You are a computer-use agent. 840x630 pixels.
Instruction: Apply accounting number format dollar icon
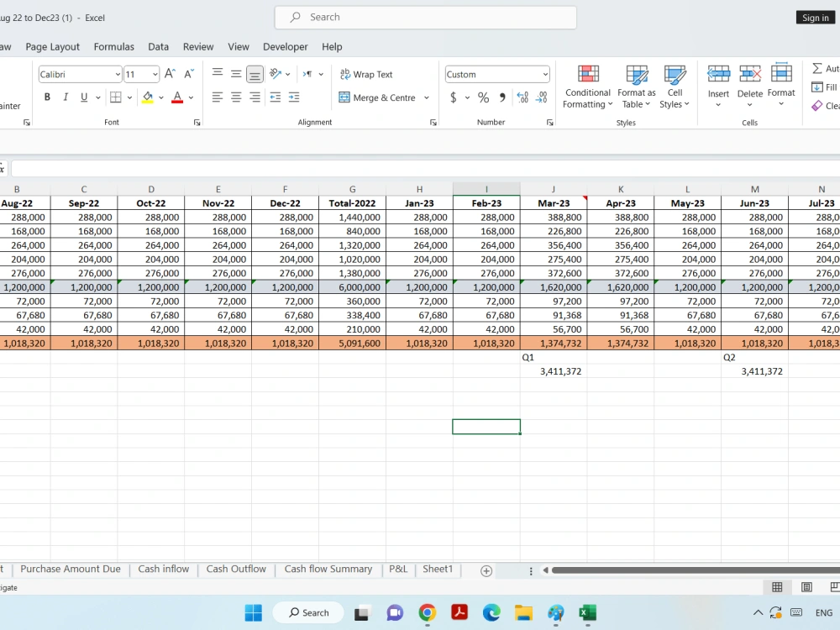454,97
